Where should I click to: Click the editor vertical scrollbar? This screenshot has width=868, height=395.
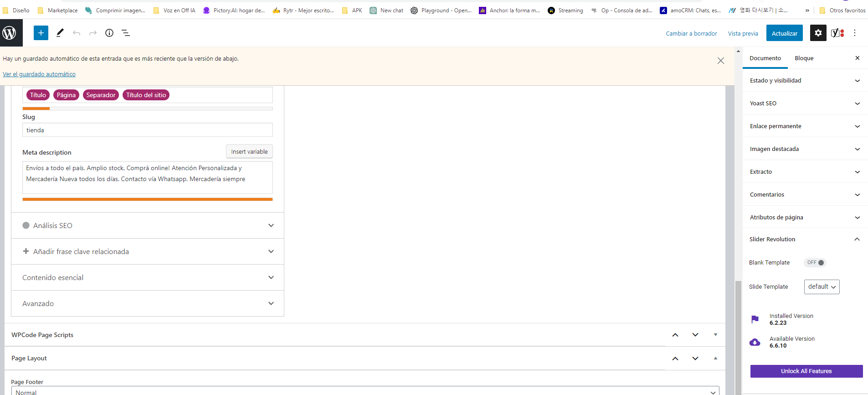click(739, 338)
